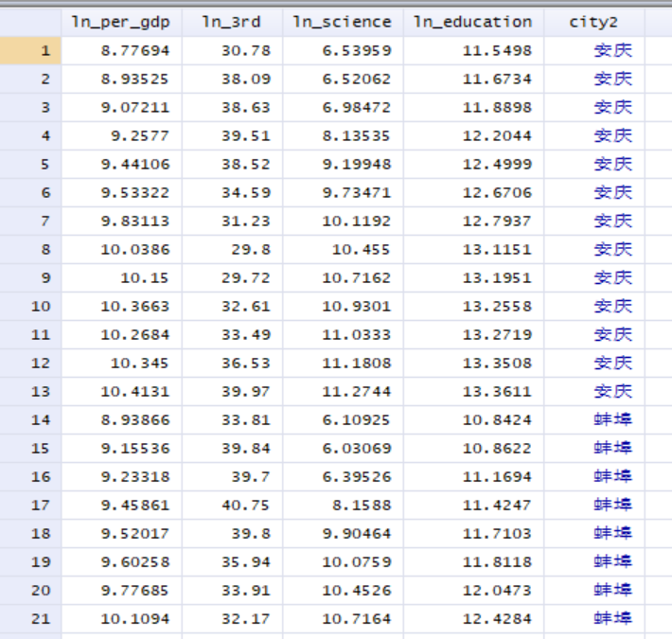
Task: Click cell value 9.44106
Action: 135,164
